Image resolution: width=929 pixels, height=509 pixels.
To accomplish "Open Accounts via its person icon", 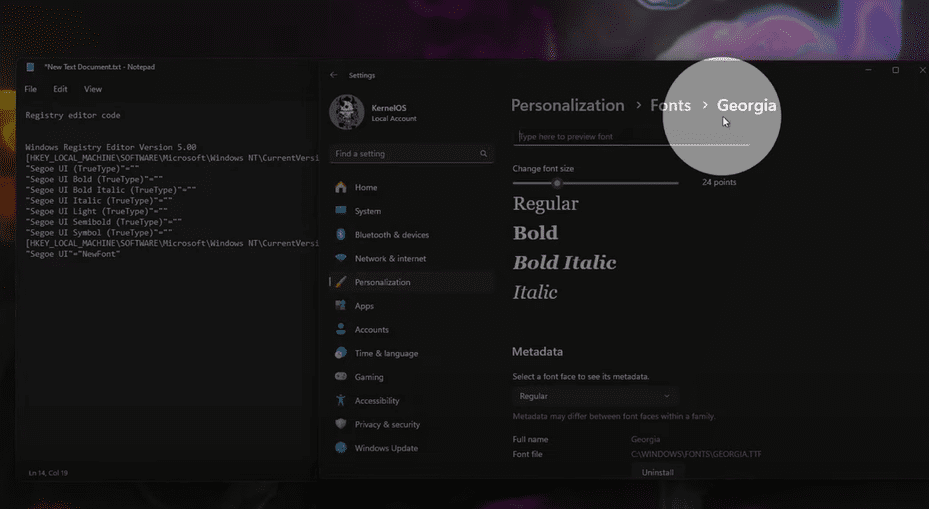I will (x=341, y=330).
